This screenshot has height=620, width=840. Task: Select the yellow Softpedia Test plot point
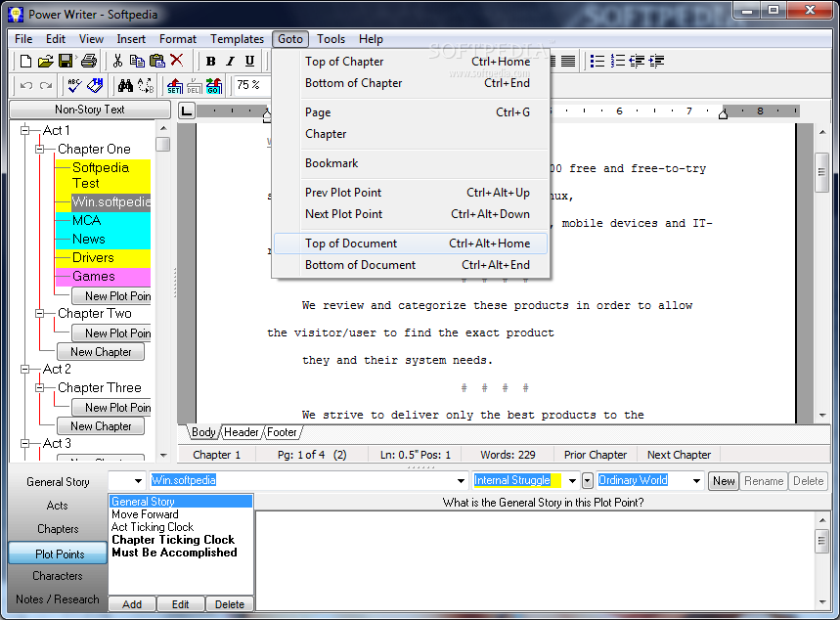103,175
